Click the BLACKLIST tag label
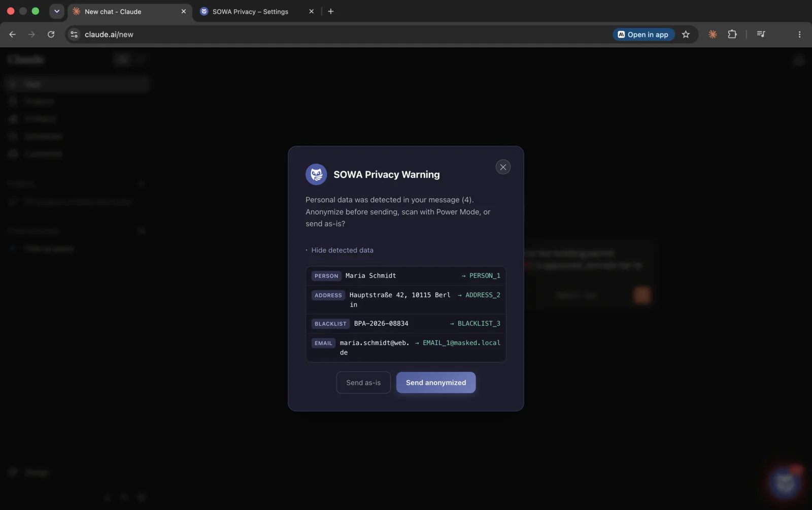812x510 pixels. [x=330, y=324]
